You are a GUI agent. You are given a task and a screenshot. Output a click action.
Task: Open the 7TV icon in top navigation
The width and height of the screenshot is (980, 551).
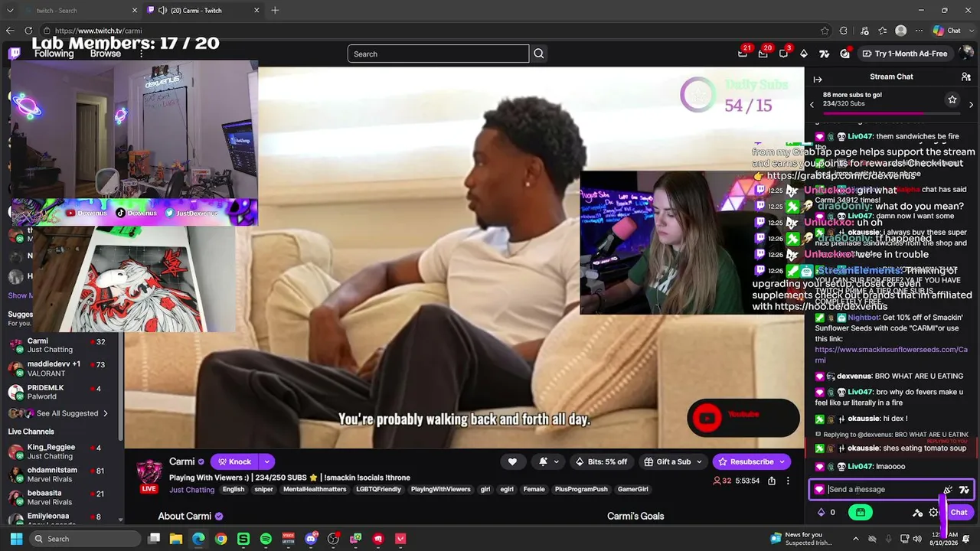(824, 54)
